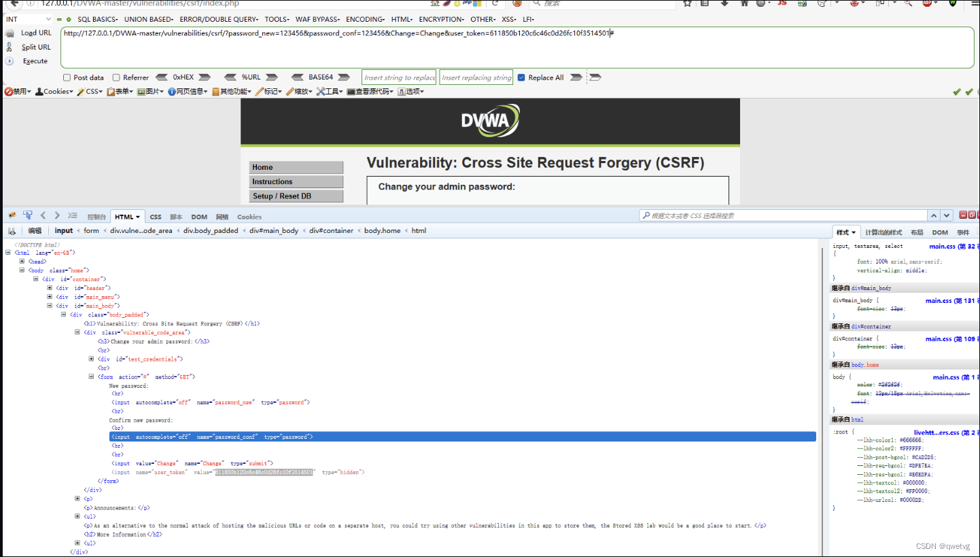Screen dimensions: 980x557
Task: Click the div#main_body breadcrumb
Action: coord(274,231)
